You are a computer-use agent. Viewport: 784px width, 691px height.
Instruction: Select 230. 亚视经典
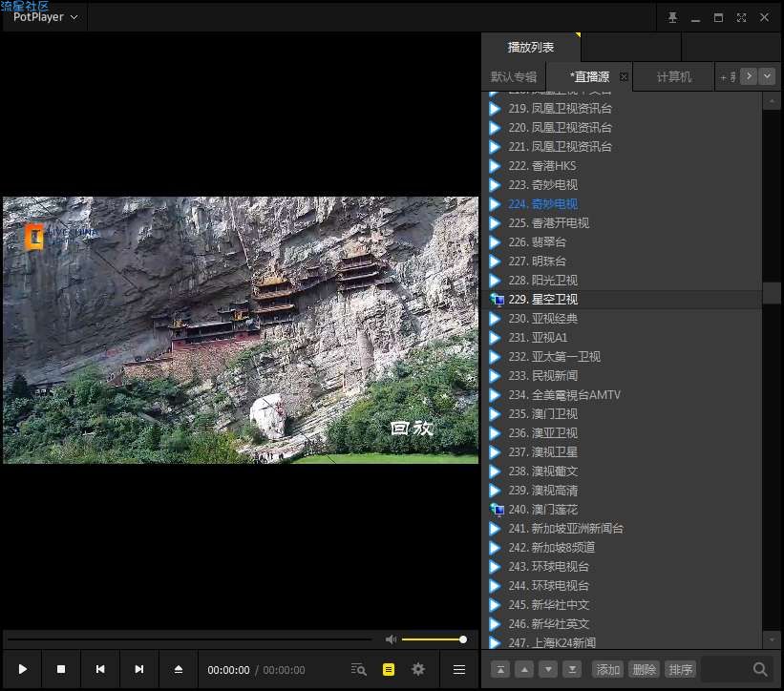pos(622,318)
